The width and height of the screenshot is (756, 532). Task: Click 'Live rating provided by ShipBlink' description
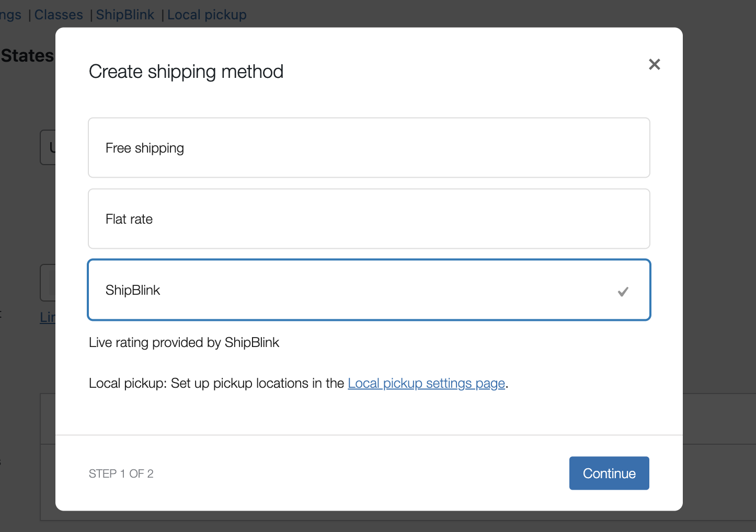tap(184, 343)
